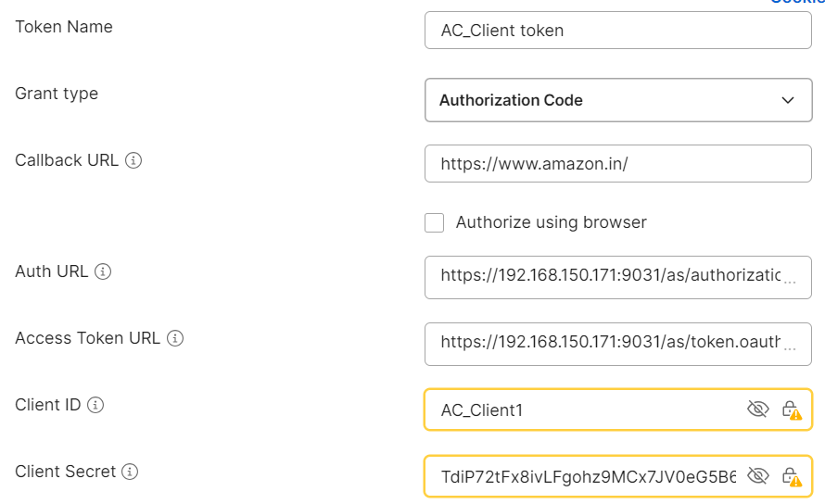Click the Access Token URL text field
Screen dimensions: 825x504
point(618,344)
